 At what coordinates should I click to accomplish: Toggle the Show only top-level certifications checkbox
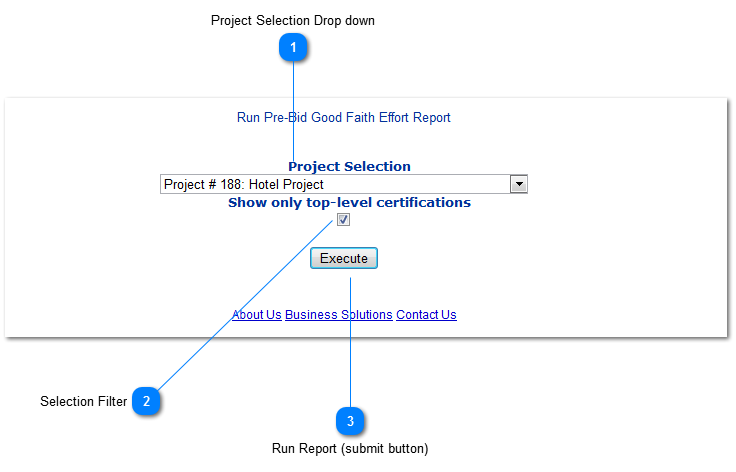344,220
